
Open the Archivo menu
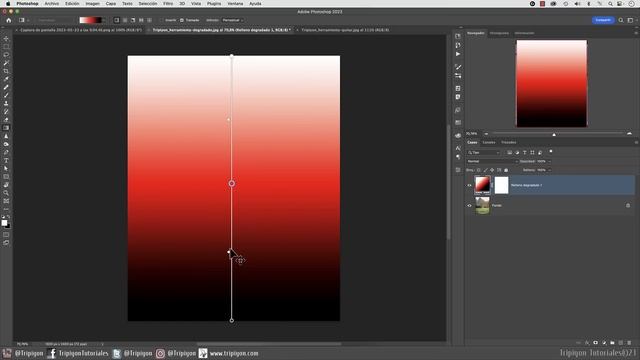pyautogui.click(x=52, y=4)
